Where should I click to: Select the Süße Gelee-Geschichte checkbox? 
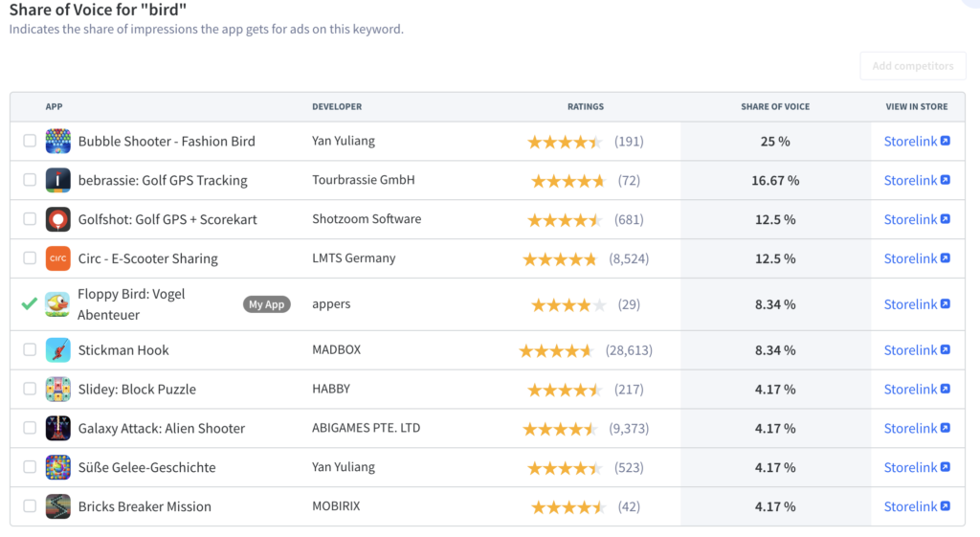click(30, 467)
